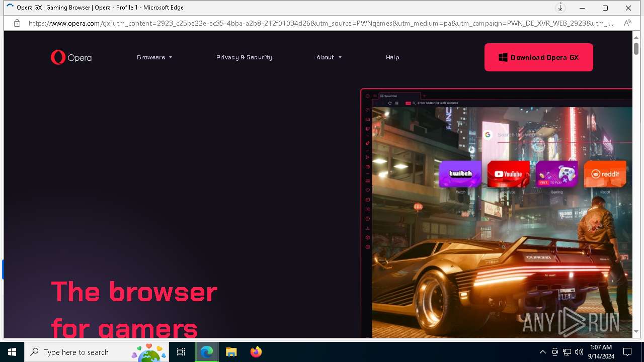Click the YouTube speed dial tile

[508, 174]
